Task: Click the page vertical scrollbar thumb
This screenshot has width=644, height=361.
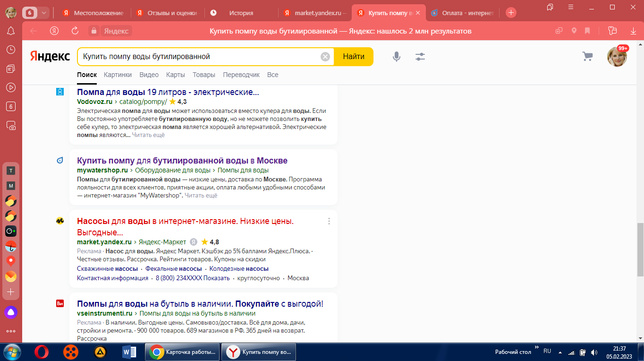Action: [x=640, y=249]
